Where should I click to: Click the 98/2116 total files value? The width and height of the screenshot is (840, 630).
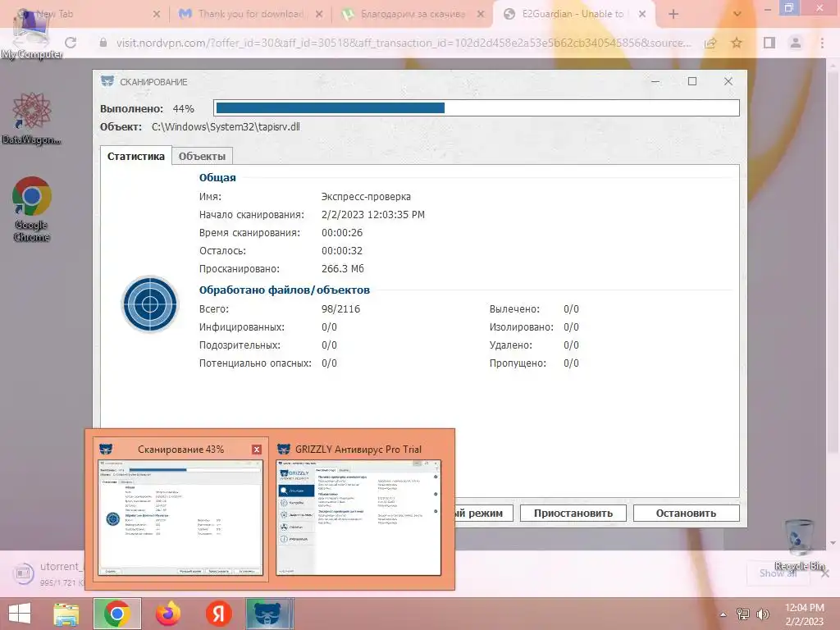[340, 309]
